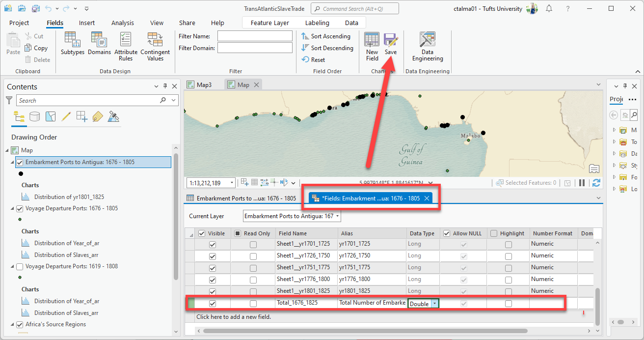Image resolution: width=644 pixels, height=340 pixels.
Task: Uncheck Embarkment Ports to Antigua layer visibility
Action: click(20, 162)
